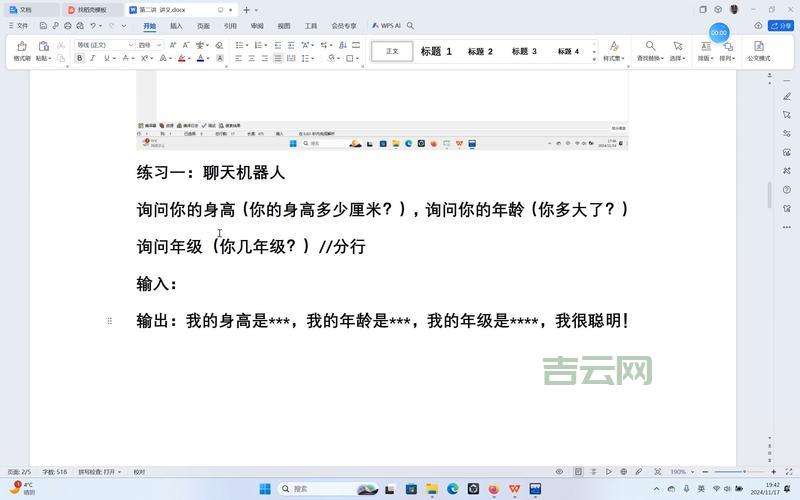
Task: Open the Page (页面) ribbon tab
Action: click(x=203, y=26)
